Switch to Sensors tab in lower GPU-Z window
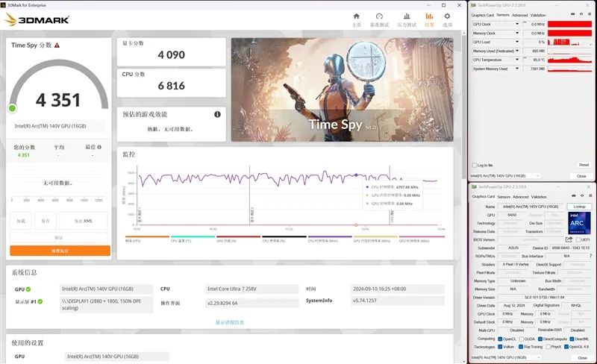Screen dimensions: 597x364 (504, 197)
